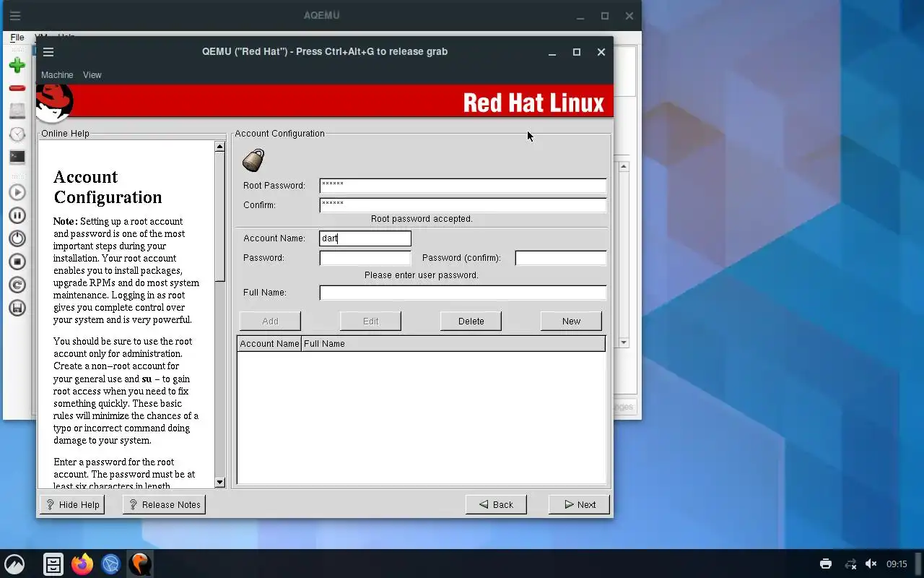Pause the VM with the pause icon
This screenshot has height=578, width=924.
[x=17, y=215]
